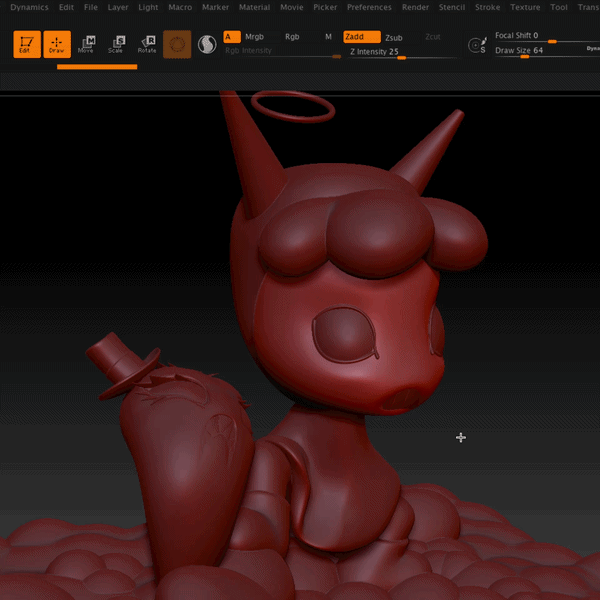The width and height of the screenshot is (600, 600).
Task: Click the Rgb Intensity slider
Action: tap(282, 52)
